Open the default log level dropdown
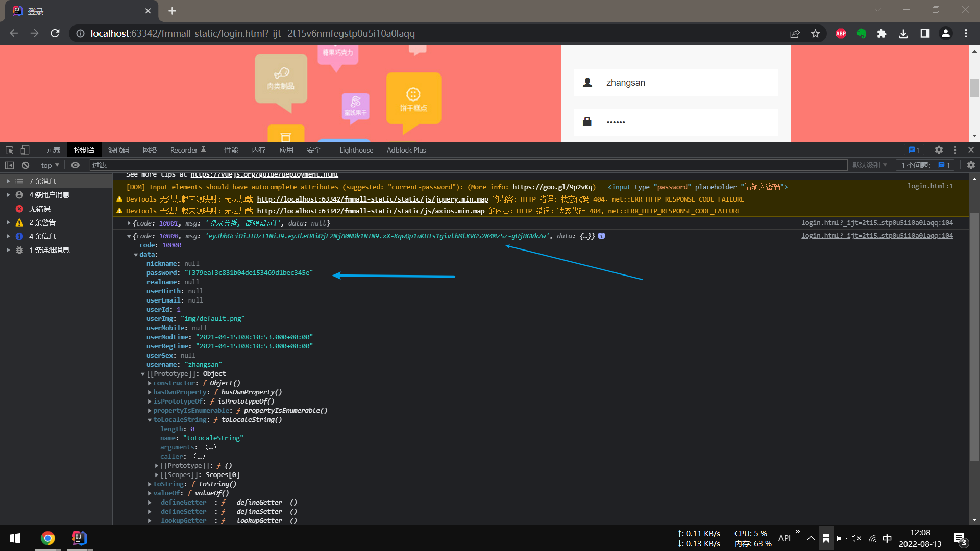 point(869,165)
